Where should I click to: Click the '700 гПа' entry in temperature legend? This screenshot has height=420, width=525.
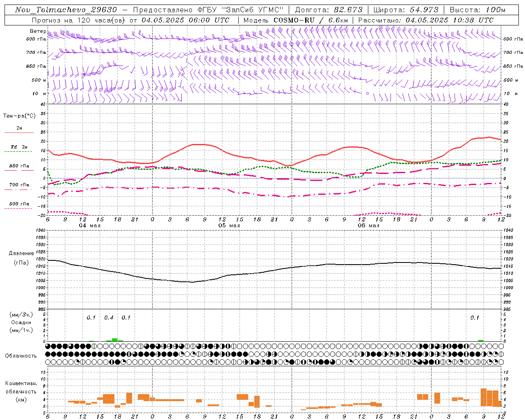pos(19,185)
